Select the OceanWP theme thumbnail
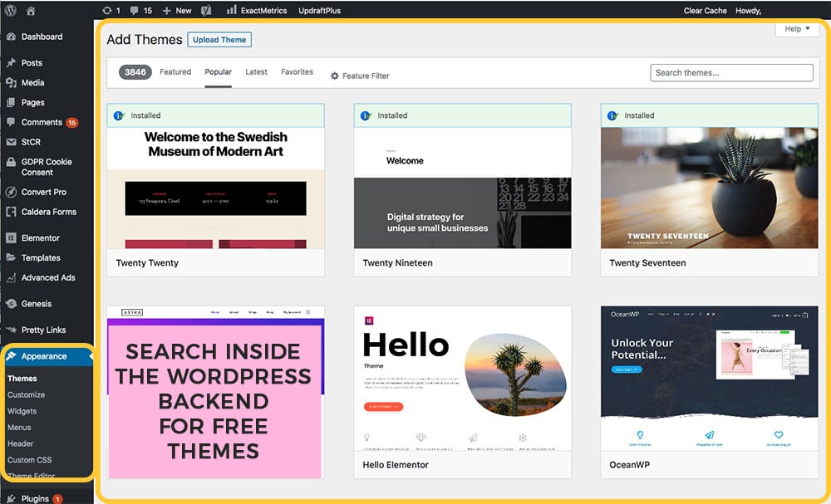The image size is (831, 504). (709, 378)
